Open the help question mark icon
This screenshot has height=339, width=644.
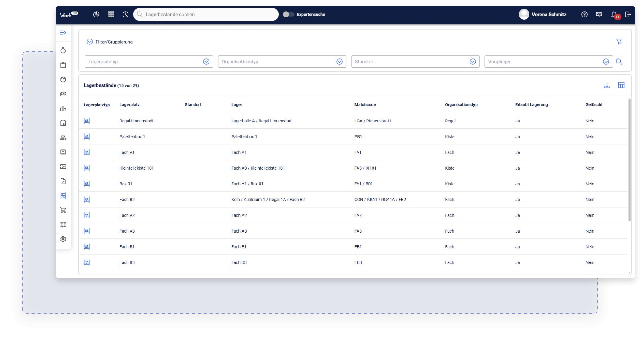(584, 14)
